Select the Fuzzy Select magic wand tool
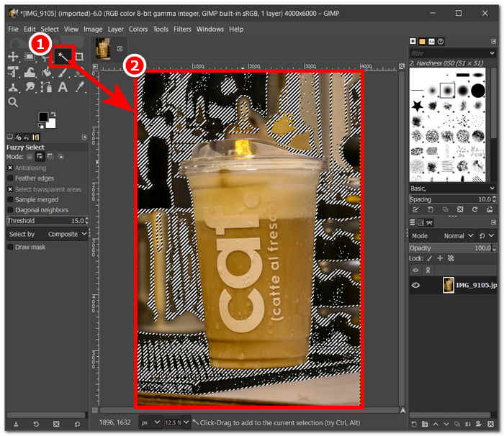This screenshot has width=504, height=436. coord(63,56)
